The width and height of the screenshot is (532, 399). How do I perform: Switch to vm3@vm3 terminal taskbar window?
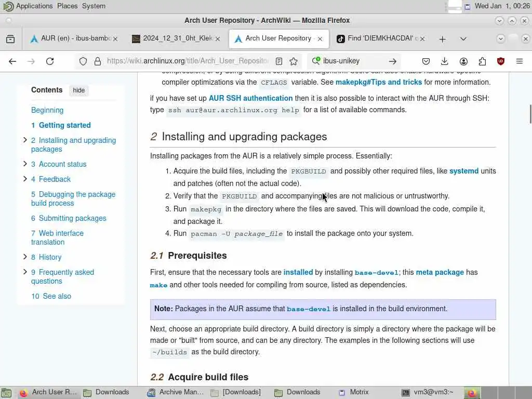click(x=428, y=393)
